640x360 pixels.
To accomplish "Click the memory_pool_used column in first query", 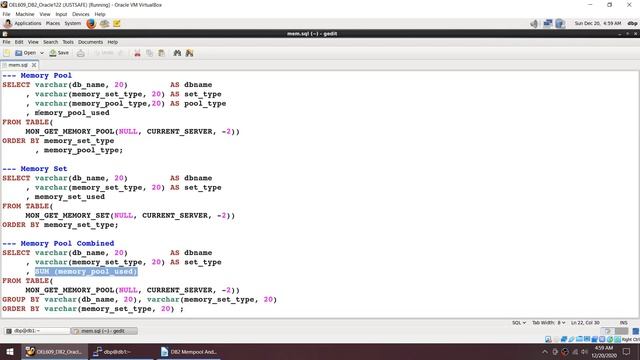I will click(x=72, y=113).
